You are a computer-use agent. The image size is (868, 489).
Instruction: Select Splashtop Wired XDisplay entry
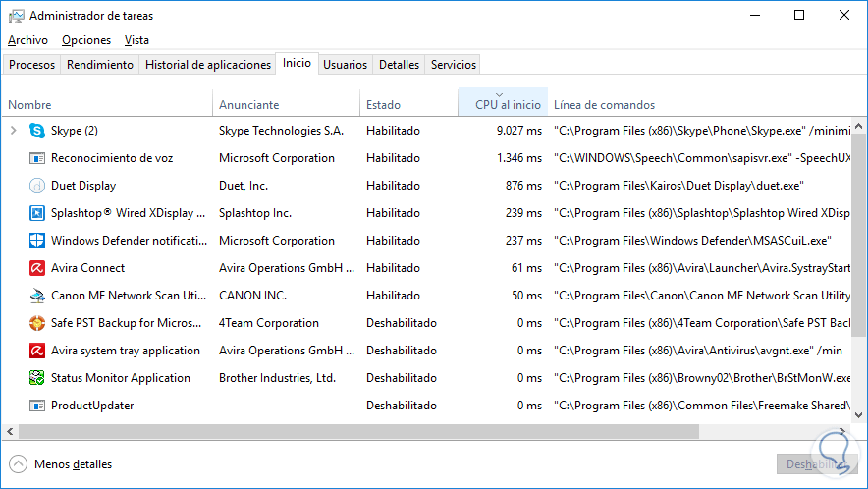pos(128,213)
